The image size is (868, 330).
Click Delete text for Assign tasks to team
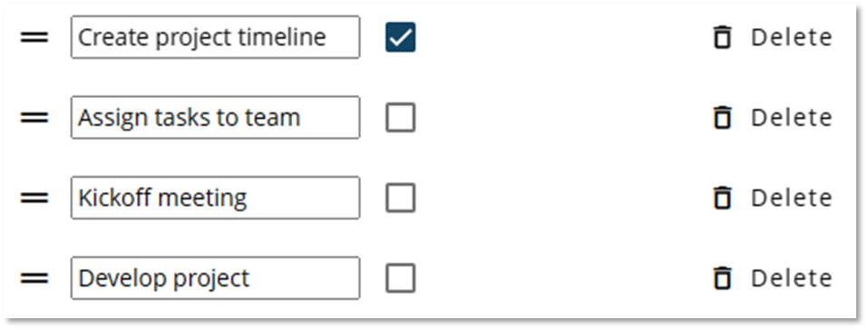point(792,117)
